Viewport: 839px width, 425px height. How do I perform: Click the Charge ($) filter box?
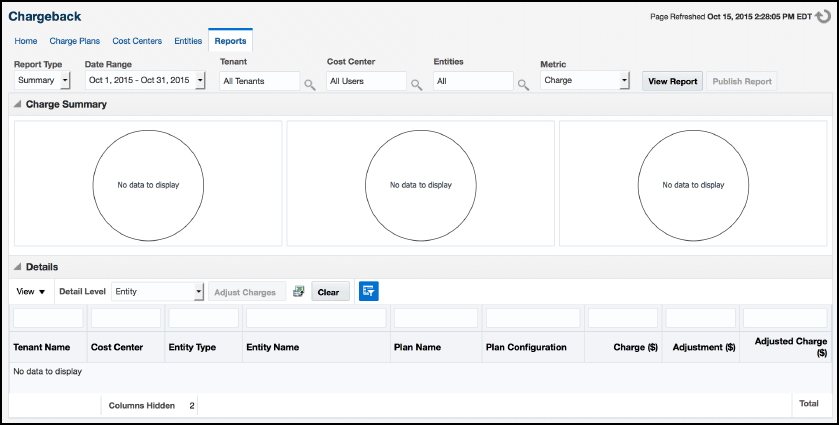pos(623,318)
